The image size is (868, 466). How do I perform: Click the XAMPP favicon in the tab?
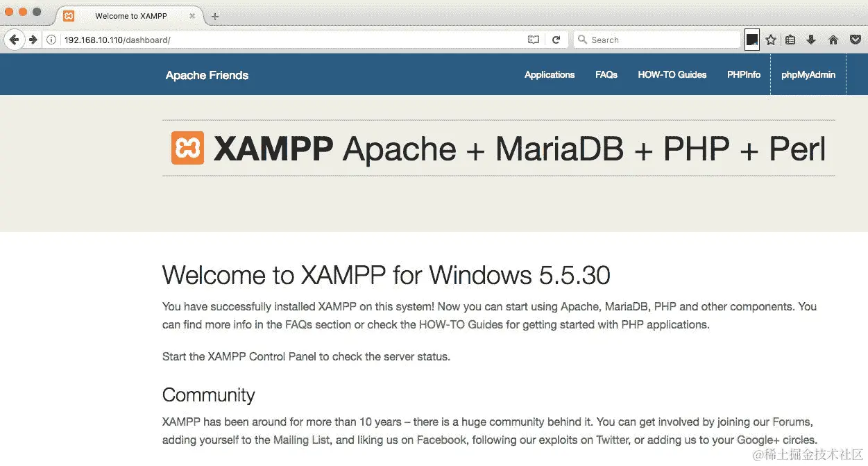(69, 15)
